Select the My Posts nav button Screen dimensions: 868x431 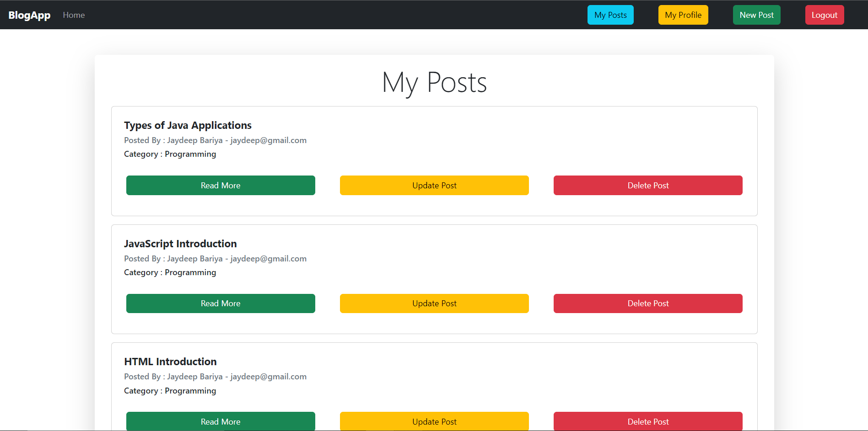click(x=610, y=15)
